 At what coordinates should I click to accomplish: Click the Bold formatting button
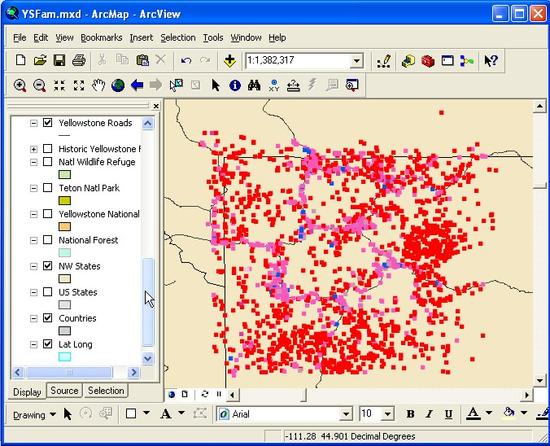[x=410, y=414]
